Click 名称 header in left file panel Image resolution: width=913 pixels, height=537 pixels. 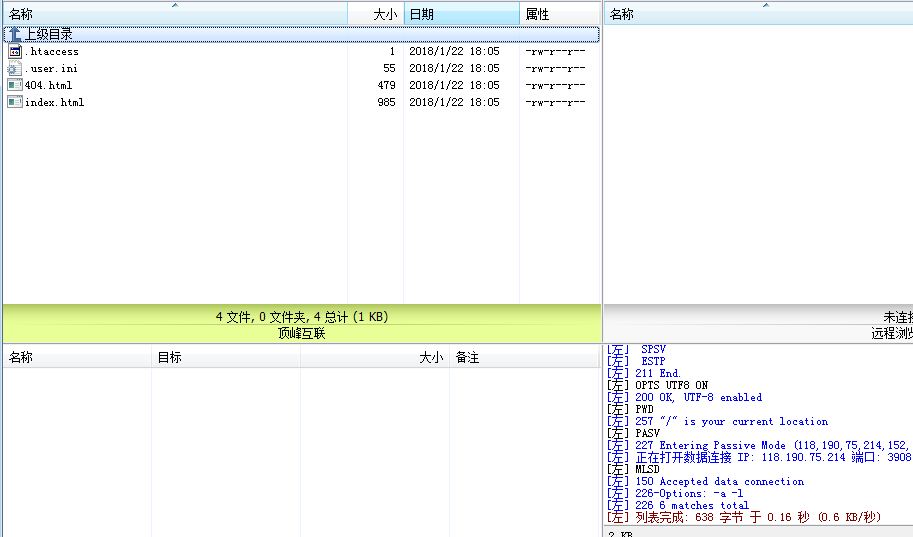21,14
